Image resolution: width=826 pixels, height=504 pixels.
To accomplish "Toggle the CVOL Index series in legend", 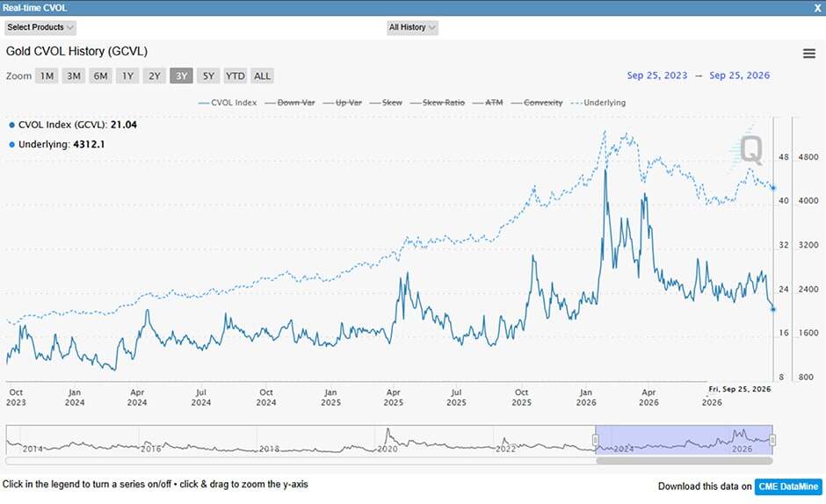I will click(228, 103).
